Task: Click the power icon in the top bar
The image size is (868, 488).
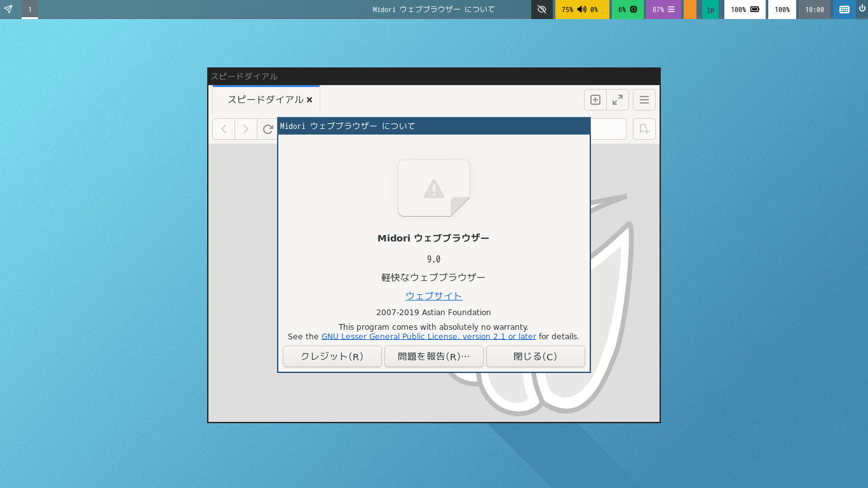Action: pyautogui.click(x=862, y=9)
